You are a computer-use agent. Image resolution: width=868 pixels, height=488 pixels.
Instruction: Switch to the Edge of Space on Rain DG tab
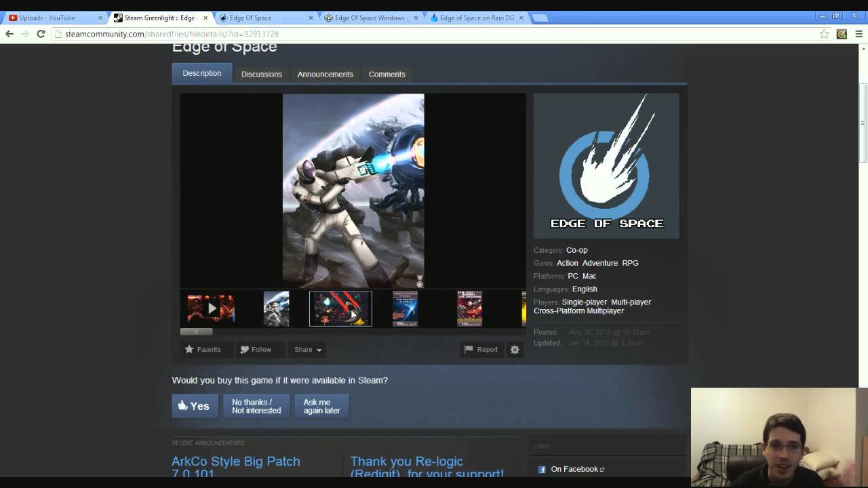(475, 18)
